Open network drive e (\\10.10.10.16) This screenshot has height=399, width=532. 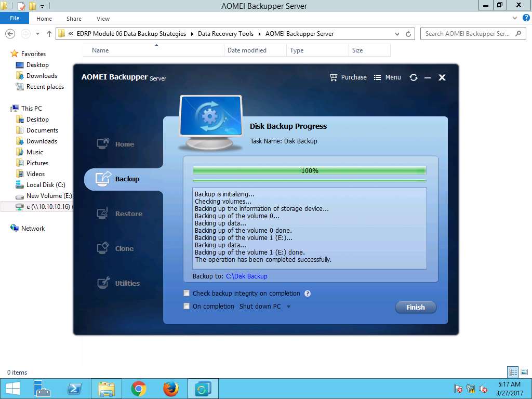[x=44, y=207]
